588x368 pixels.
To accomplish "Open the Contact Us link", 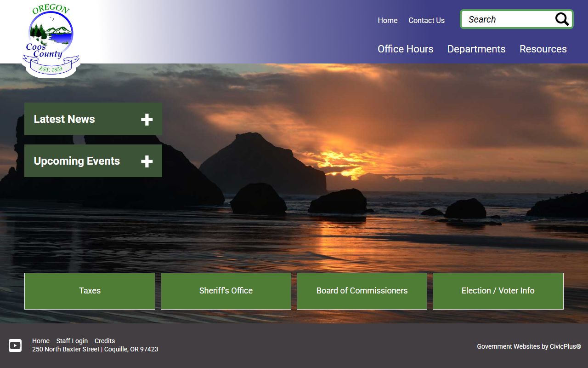I will click(426, 20).
